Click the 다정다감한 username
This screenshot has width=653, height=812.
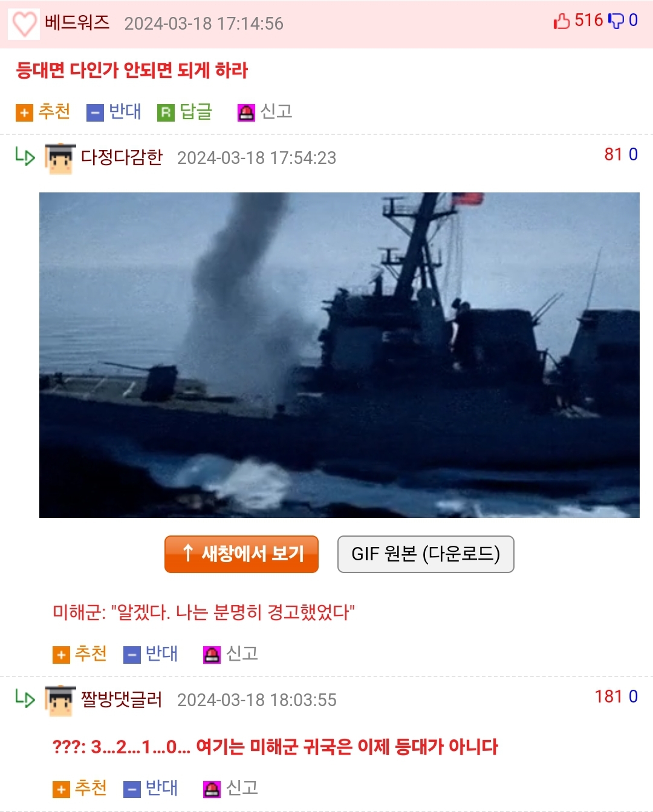[122, 157]
